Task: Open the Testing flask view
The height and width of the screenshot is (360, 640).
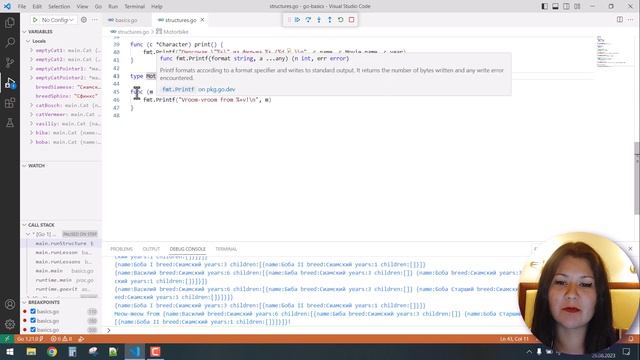Action: click(x=10, y=122)
